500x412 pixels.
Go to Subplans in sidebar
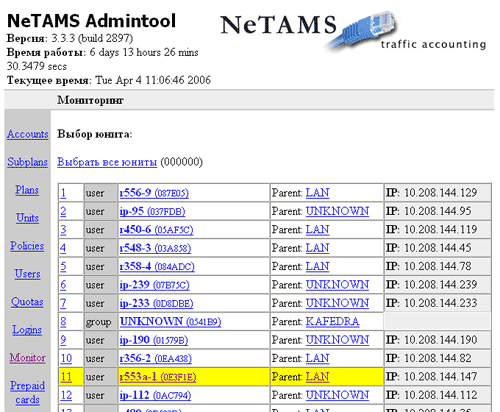tap(27, 162)
